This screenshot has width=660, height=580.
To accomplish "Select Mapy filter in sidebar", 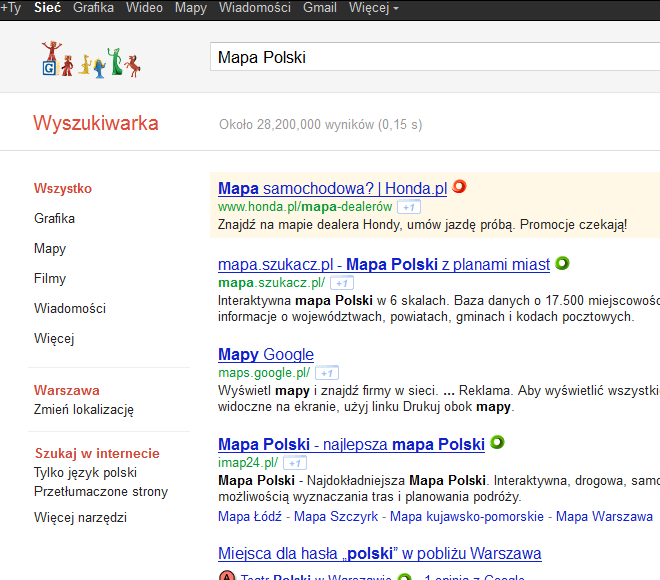I will click(x=50, y=249).
